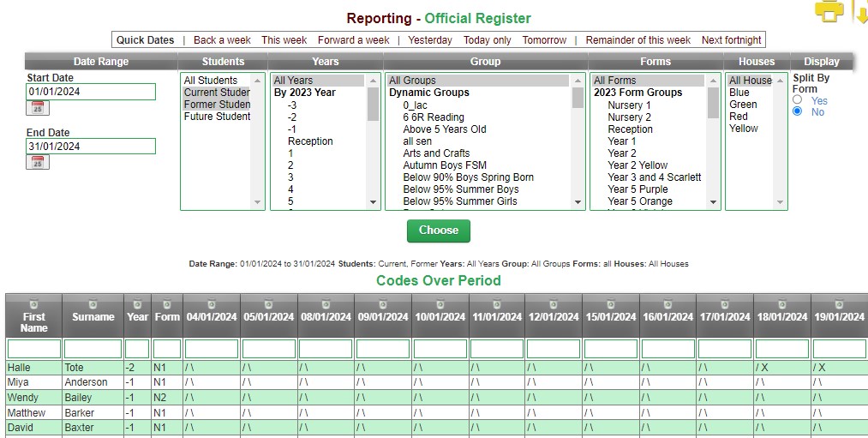This screenshot has height=438, width=868.
Task: Click filter box under 04/01/2024 column
Action: 212,349
